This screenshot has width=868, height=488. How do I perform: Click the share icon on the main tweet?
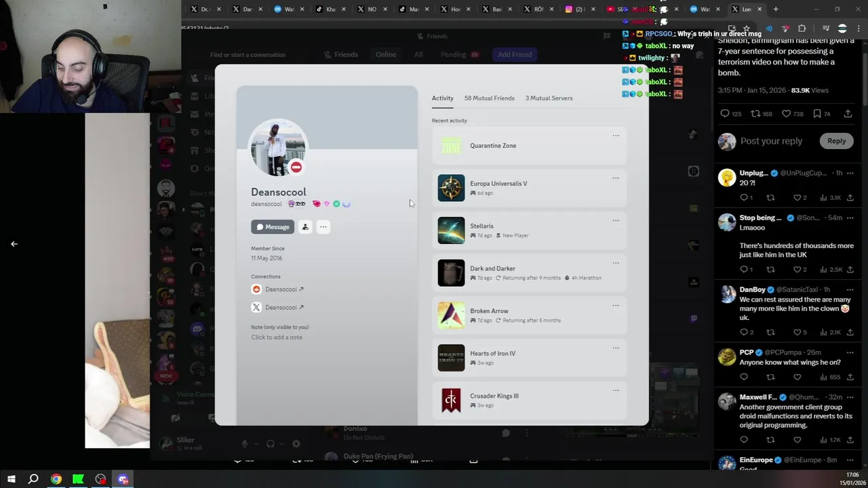848,114
